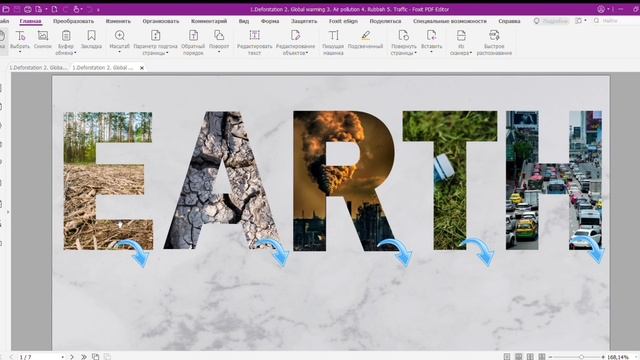Open the Комментарий ribbon tab
640x360 pixels.
pyautogui.click(x=209, y=21)
